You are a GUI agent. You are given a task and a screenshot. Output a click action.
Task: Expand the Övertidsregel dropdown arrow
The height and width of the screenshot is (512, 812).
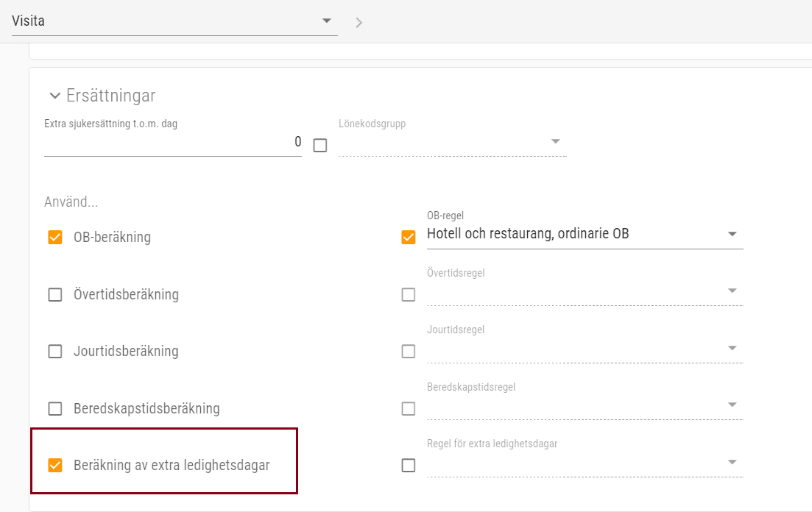(x=732, y=291)
